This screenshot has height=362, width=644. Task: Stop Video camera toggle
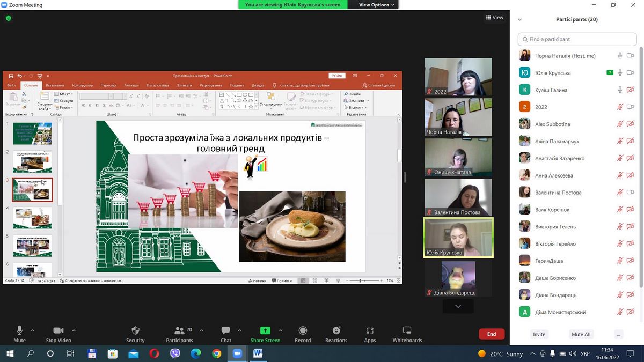(58, 330)
